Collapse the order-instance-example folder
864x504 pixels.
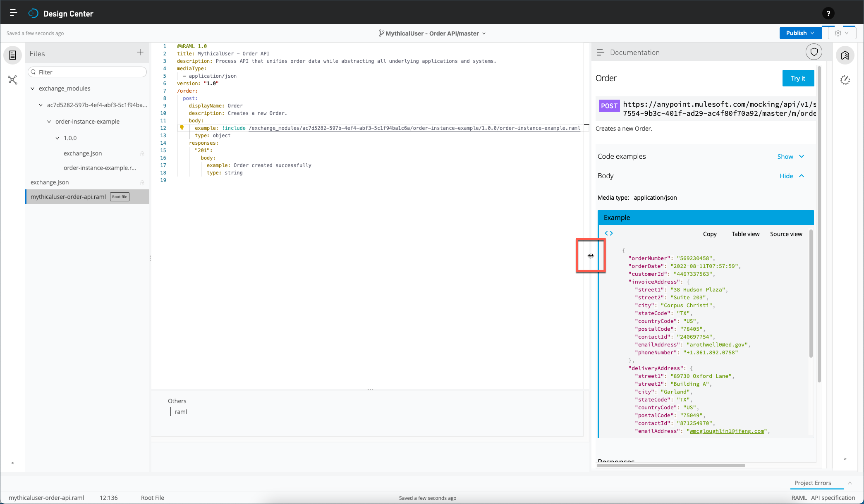[x=49, y=122]
